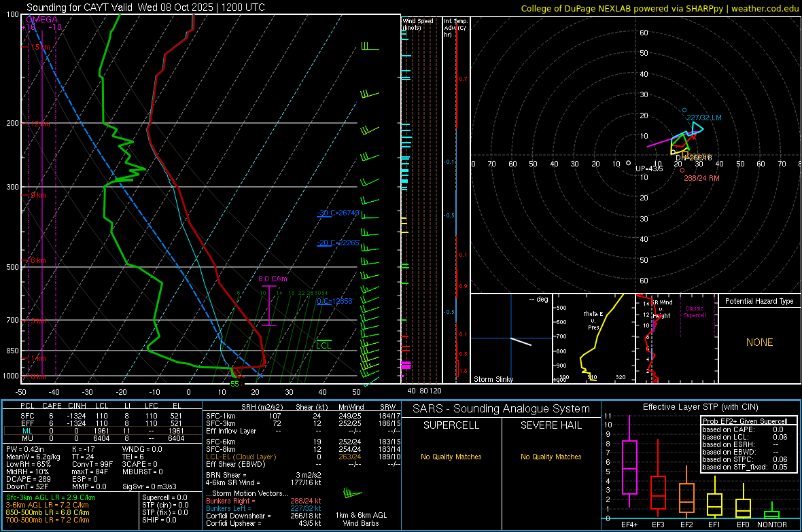This screenshot has height=532, width=802.
Task: Click the DCAPE = 289 value
Action: (28, 479)
